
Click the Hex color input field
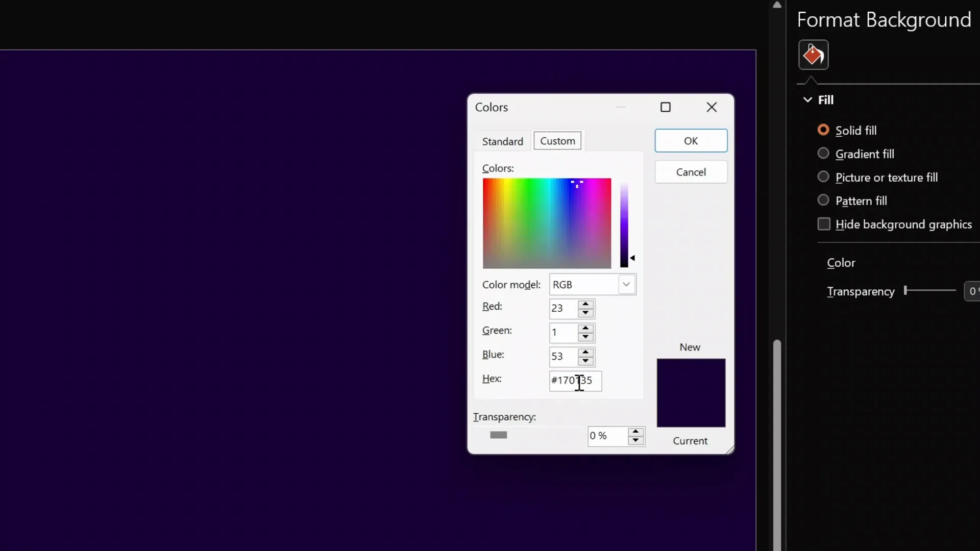click(x=575, y=381)
